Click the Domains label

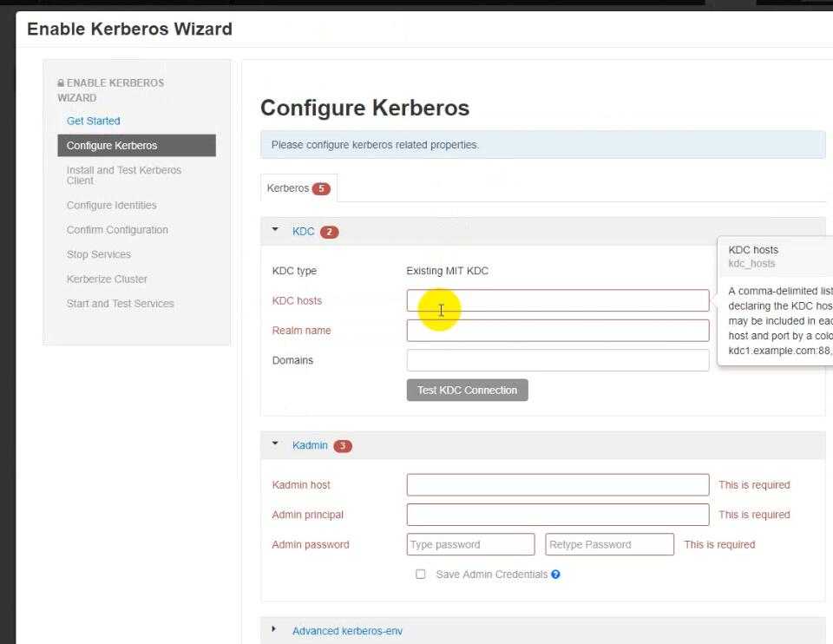click(292, 360)
